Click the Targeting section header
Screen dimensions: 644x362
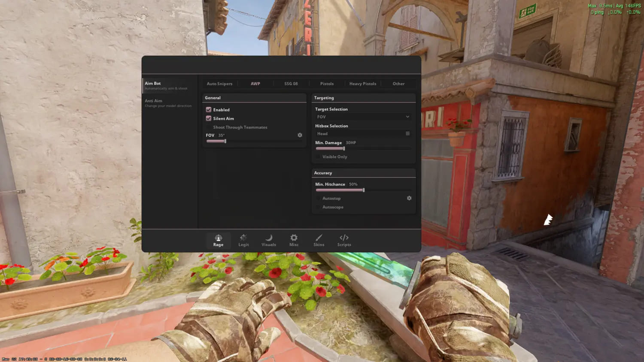[364, 98]
